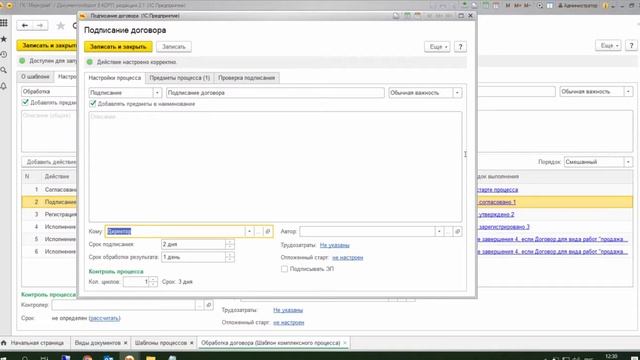
Task: Open selected Кому value link icon
Action: pyautogui.click(x=268, y=231)
